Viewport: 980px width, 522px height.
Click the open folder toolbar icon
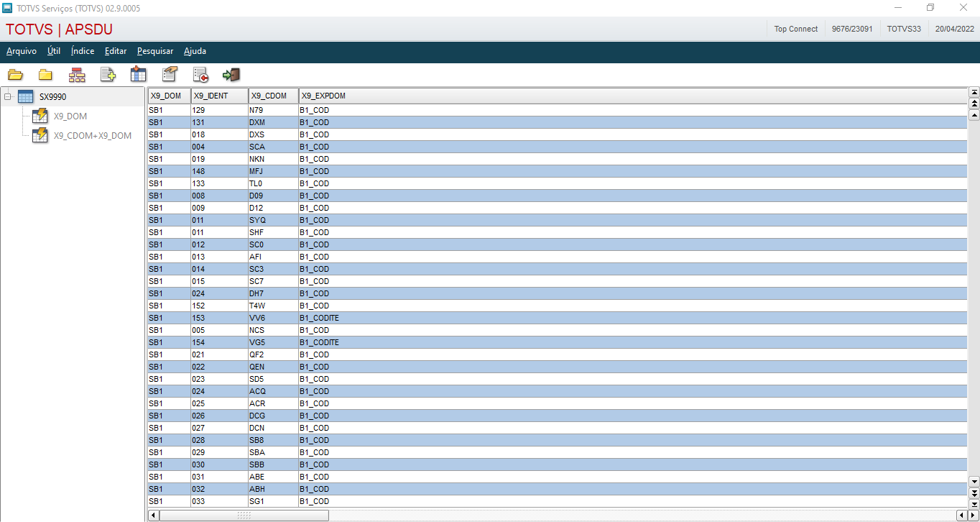point(15,75)
